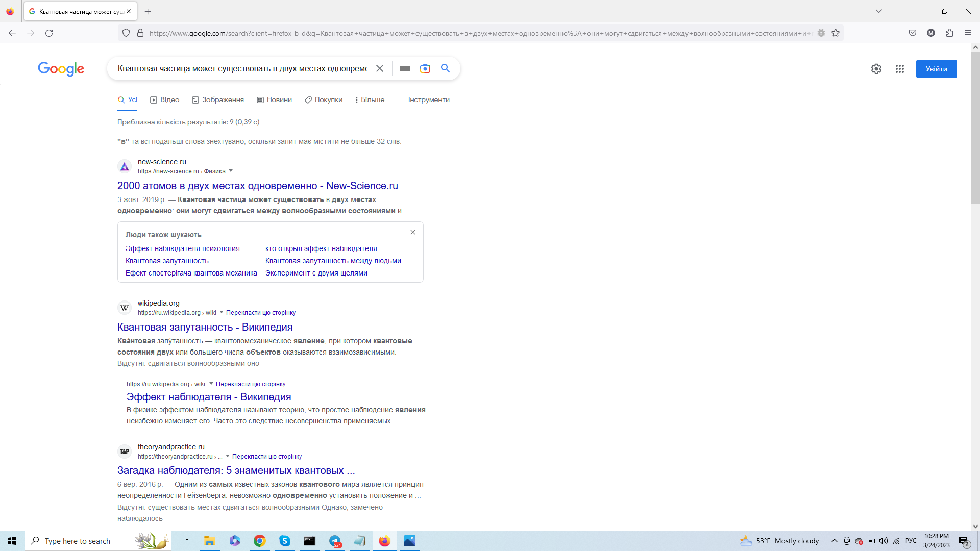Switch to the 'Відео' results tab
980x551 pixels.
[164, 100]
